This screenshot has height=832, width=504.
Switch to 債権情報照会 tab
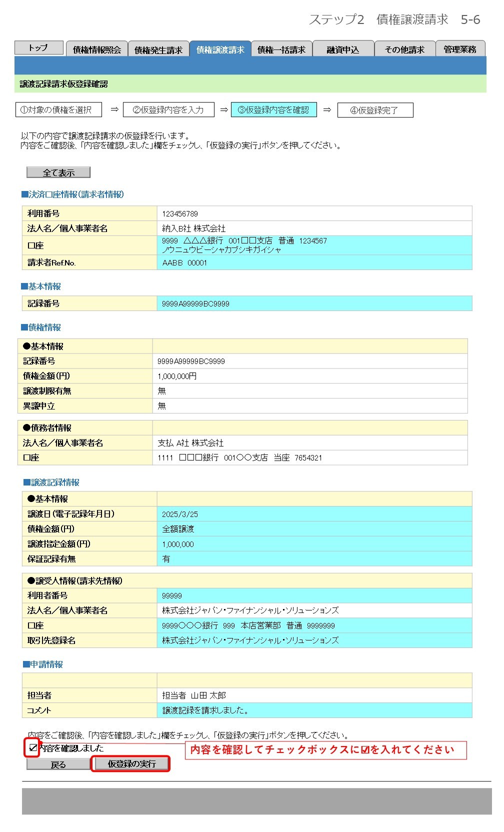pyautogui.click(x=97, y=49)
